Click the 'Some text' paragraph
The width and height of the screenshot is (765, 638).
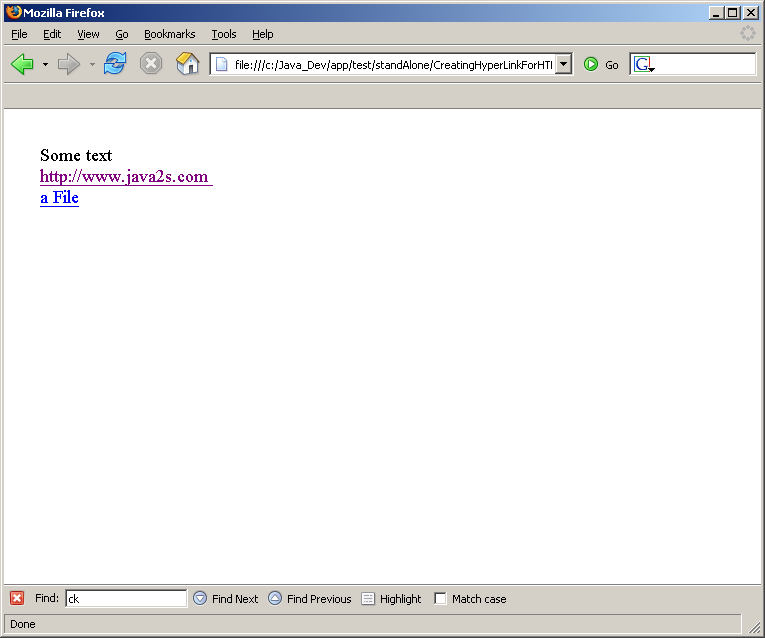click(x=76, y=155)
